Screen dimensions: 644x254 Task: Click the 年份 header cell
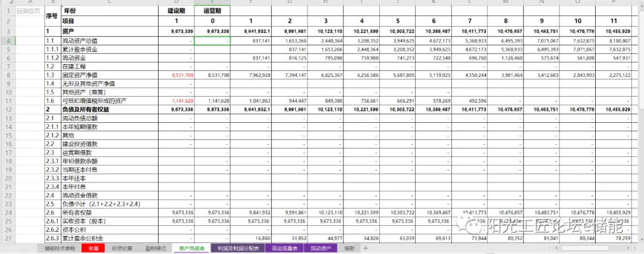pyautogui.click(x=109, y=11)
